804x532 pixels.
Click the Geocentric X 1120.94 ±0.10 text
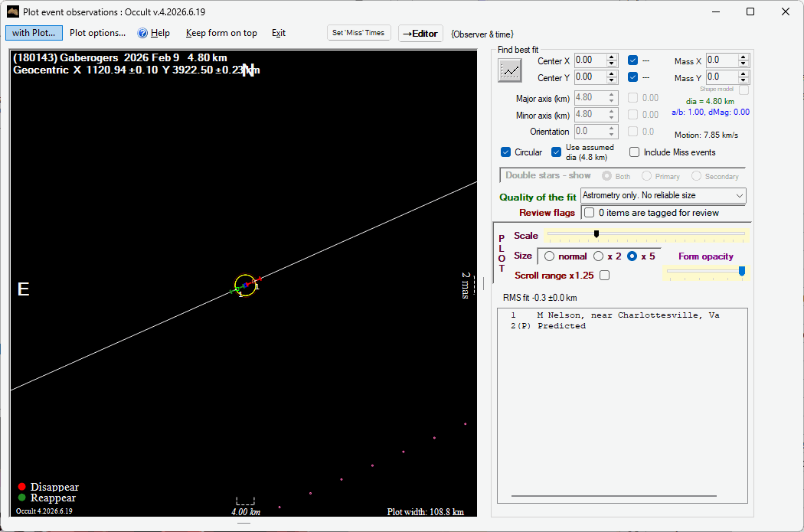(x=86, y=70)
